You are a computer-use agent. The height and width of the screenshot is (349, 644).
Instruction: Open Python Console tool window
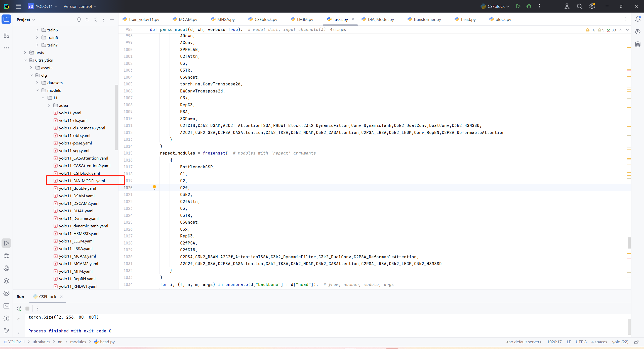point(6,268)
